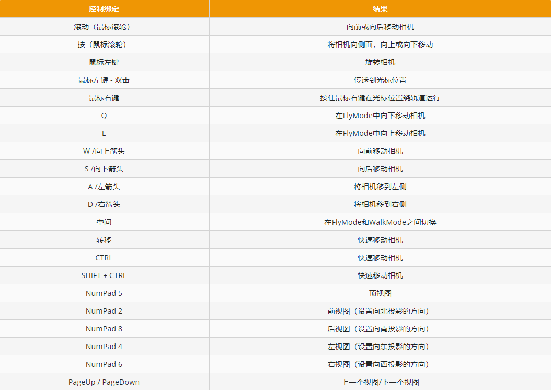Viewport: 551px width, 392px height.
Task: Click the S /向下箭头 cell
Action: click(x=104, y=169)
